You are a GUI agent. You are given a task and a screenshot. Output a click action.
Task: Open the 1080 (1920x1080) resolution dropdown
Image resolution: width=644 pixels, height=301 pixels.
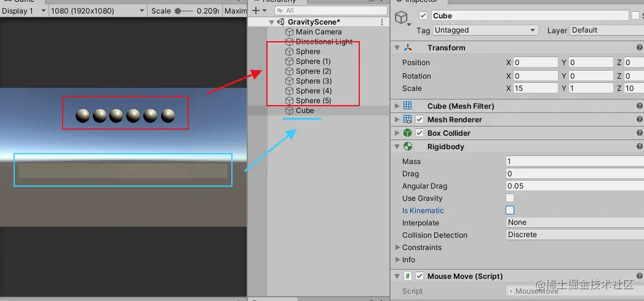click(x=98, y=11)
